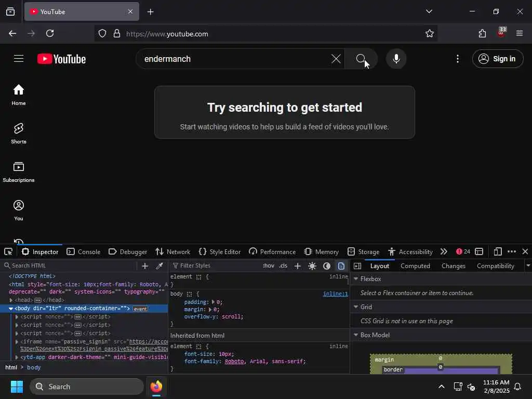The width and height of the screenshot is (532, 399).
Task: Open the Changes sidebar tab
Action: [x=453, y=266]
